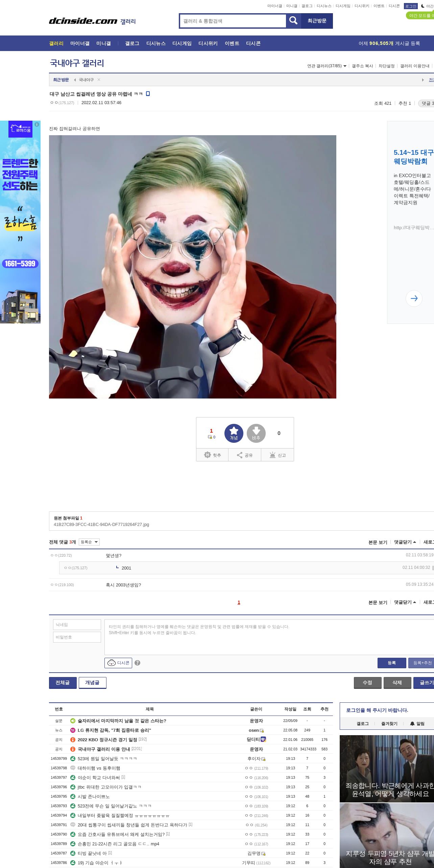Click the 딛디티 user badge icon
The image size is (434, 868).
263,739
